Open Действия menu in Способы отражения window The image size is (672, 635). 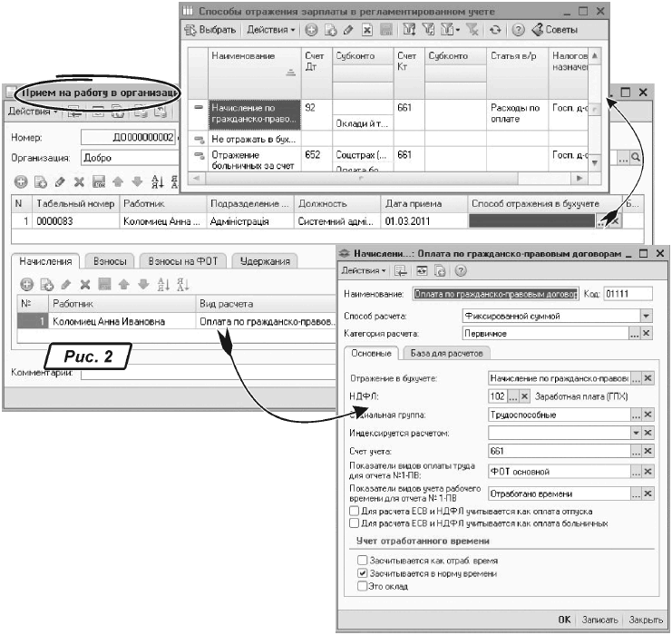271,30
